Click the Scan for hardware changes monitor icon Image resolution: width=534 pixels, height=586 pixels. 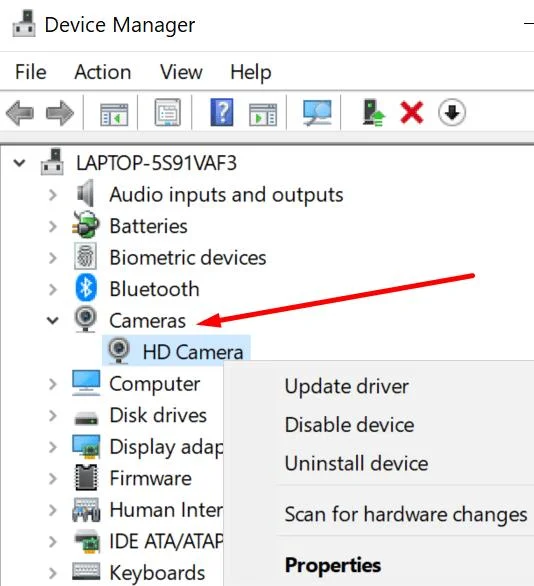[x=317, y=113]
